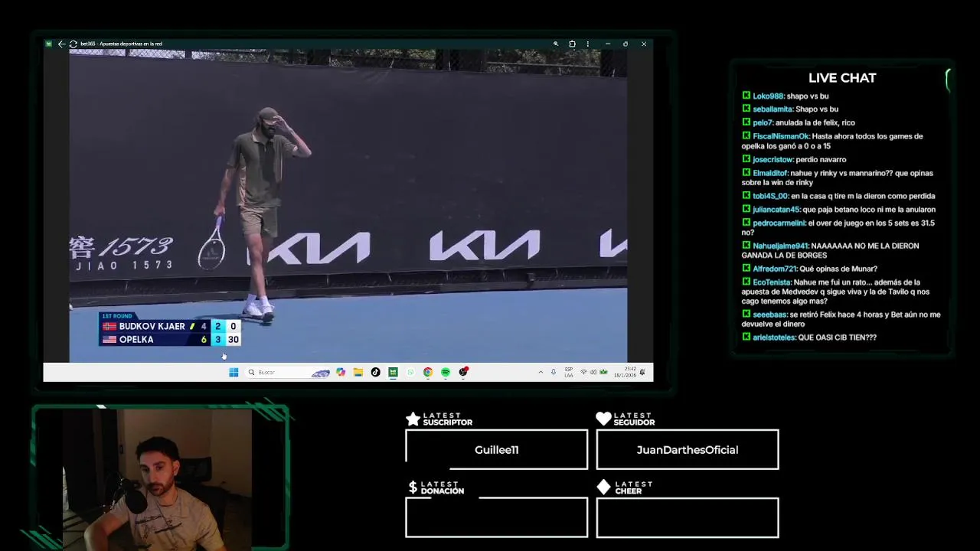This screenshot has width=980, height=551.
Task: Click FiscalNismanOk username in chat
Action: 781,136
